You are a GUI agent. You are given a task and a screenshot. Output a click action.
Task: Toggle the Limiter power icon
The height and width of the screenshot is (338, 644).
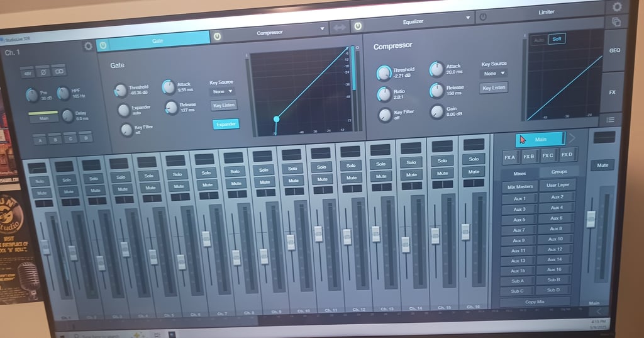pyautogui.click(x=483, y=17)
